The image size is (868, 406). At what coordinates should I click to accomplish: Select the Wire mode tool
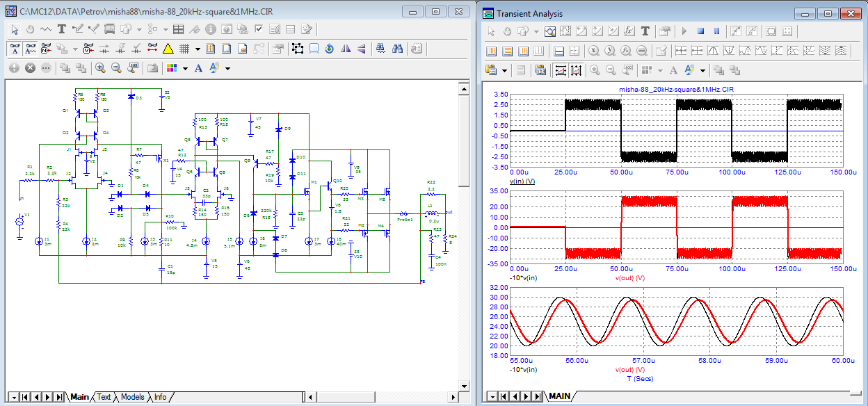pyautogui.click(x=77, y=29)
